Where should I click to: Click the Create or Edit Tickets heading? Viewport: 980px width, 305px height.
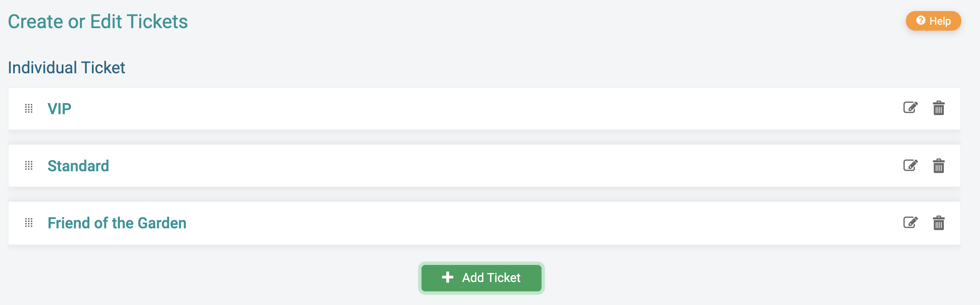[x=99, y=21]
